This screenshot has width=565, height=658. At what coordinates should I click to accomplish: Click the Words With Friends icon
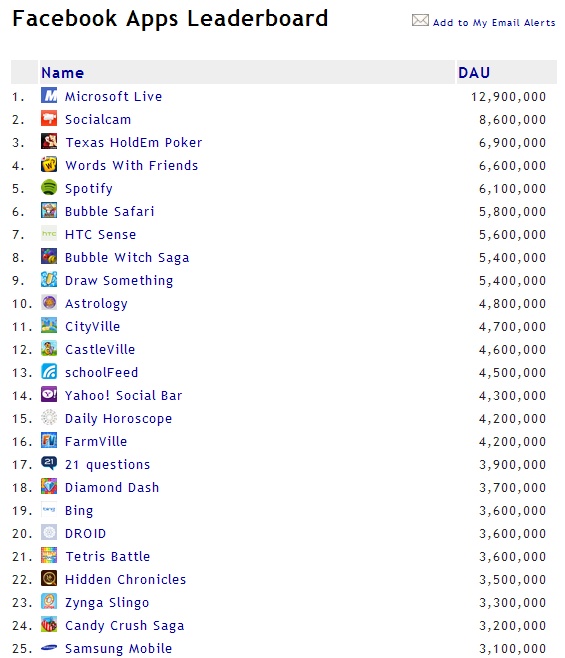point(49,164)
